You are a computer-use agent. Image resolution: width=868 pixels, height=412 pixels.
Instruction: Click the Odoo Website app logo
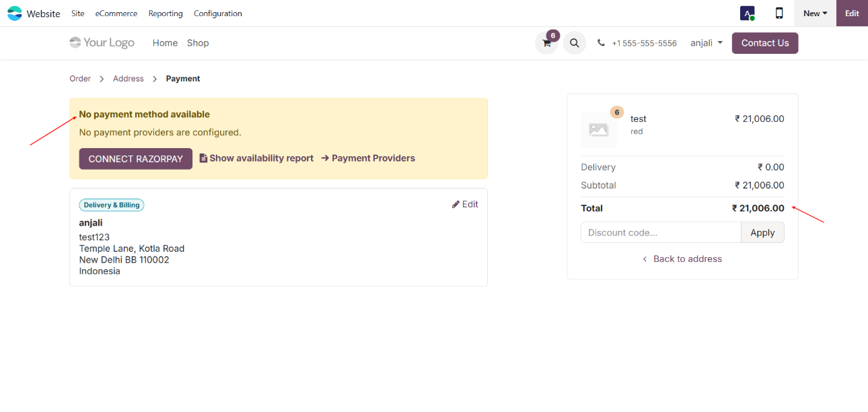15,13
